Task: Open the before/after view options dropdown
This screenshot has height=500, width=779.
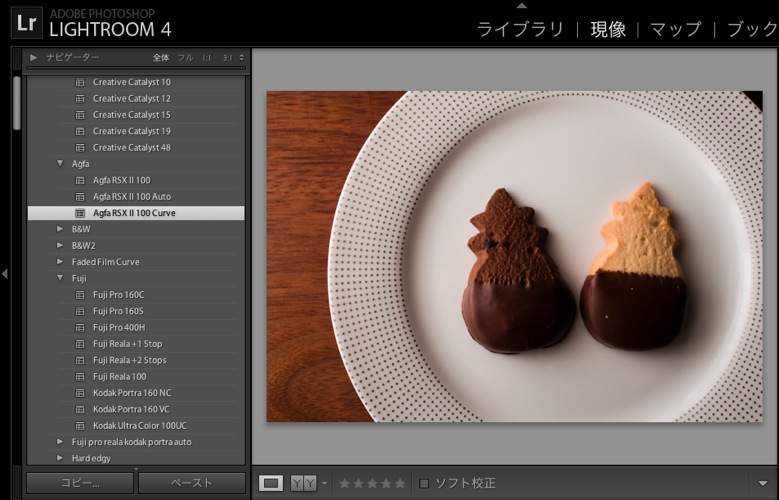Action: point(324,483)
